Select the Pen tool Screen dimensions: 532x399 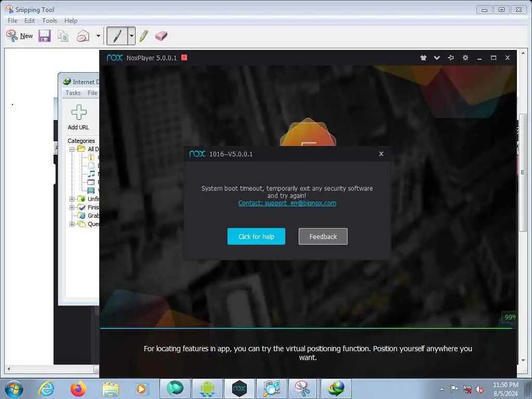click(117, 36)
